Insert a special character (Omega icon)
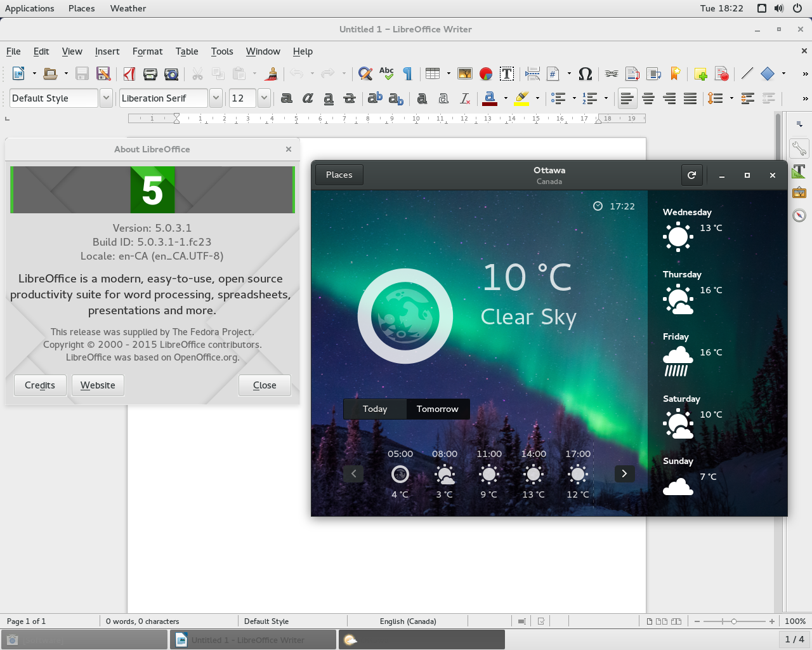 tap(586, 74)
